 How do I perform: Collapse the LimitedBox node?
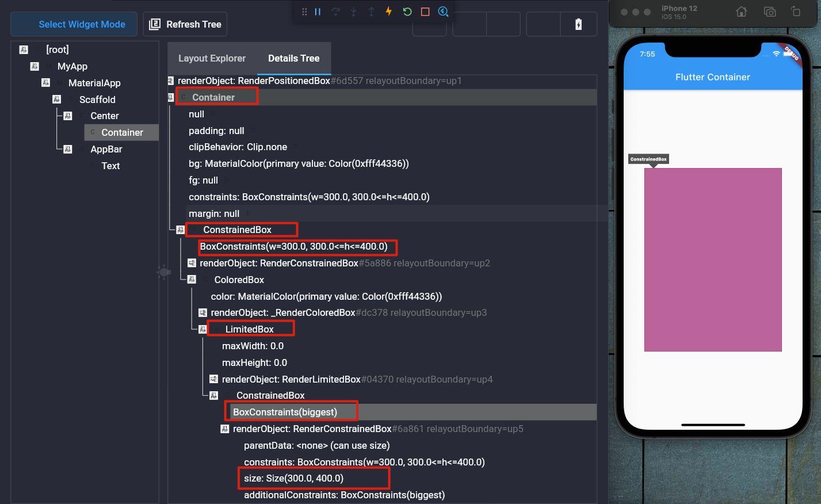coord(202,329)
